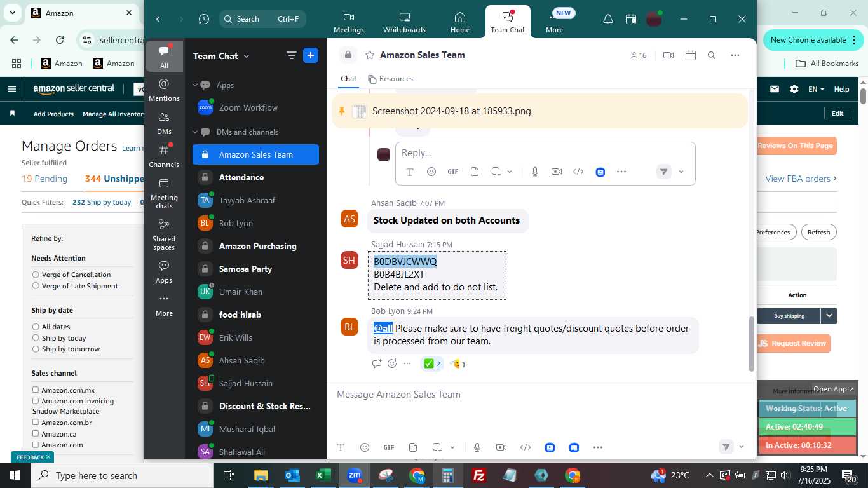The height and width of the screenshot is (488, 868).
Task: Click the Zoom chat vertical scrollbar
Action: (751, 344)
